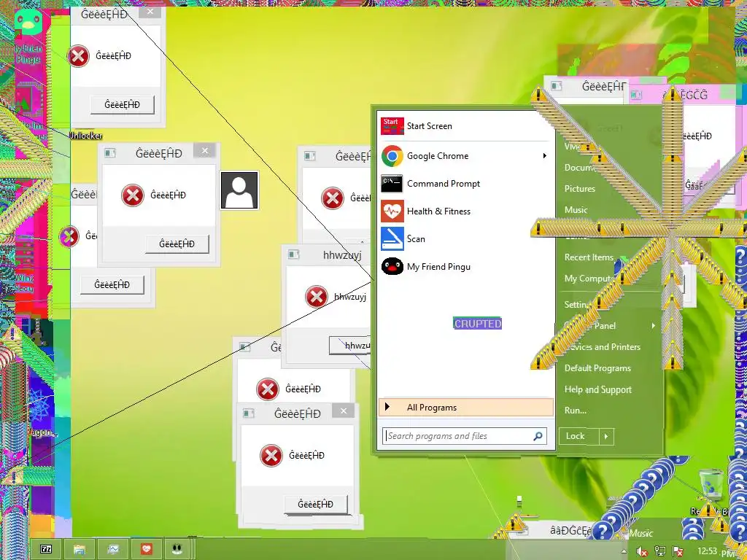Image resolution: width=747 pixels, height=560 pixels.
Task: Open Command Prompt from the Start menu
Action: (x=465, y=183)
